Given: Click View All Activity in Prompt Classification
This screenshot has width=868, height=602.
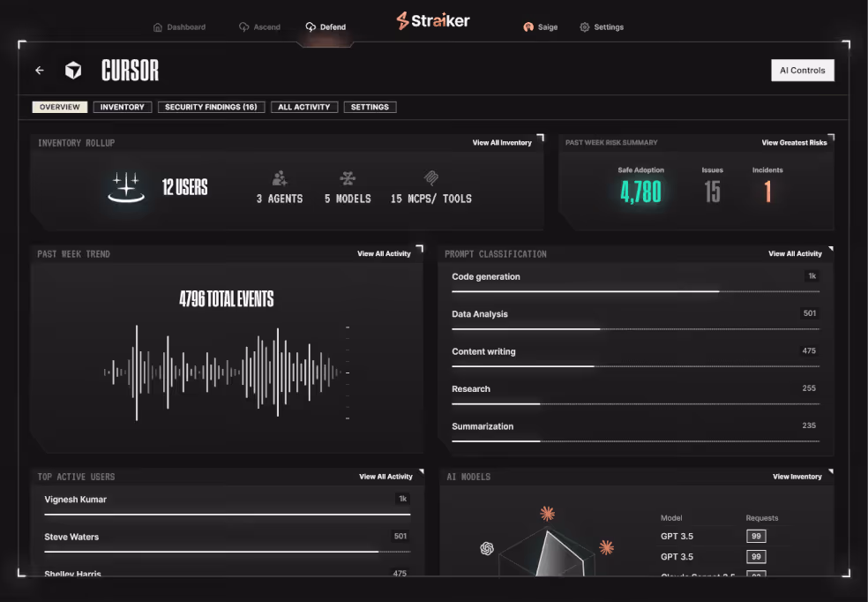Looking at the screenshot, I should point(795,253).
